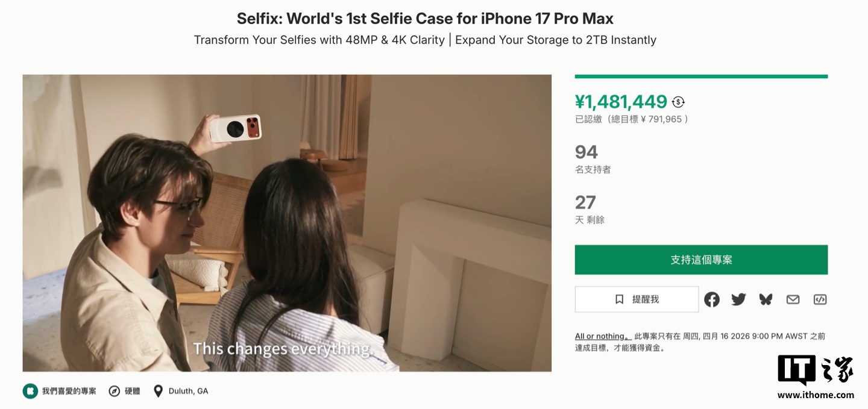Click the location pin icon by Duluth, GA
This screenshot has width=868, height=409.
pyautogui.click(x=158, y=391)
